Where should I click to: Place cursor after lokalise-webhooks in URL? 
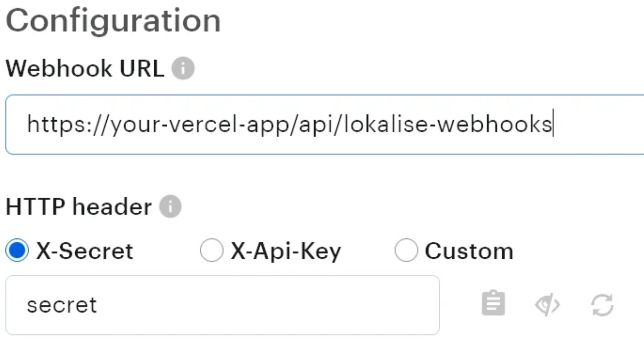click(x=552, y=124)
